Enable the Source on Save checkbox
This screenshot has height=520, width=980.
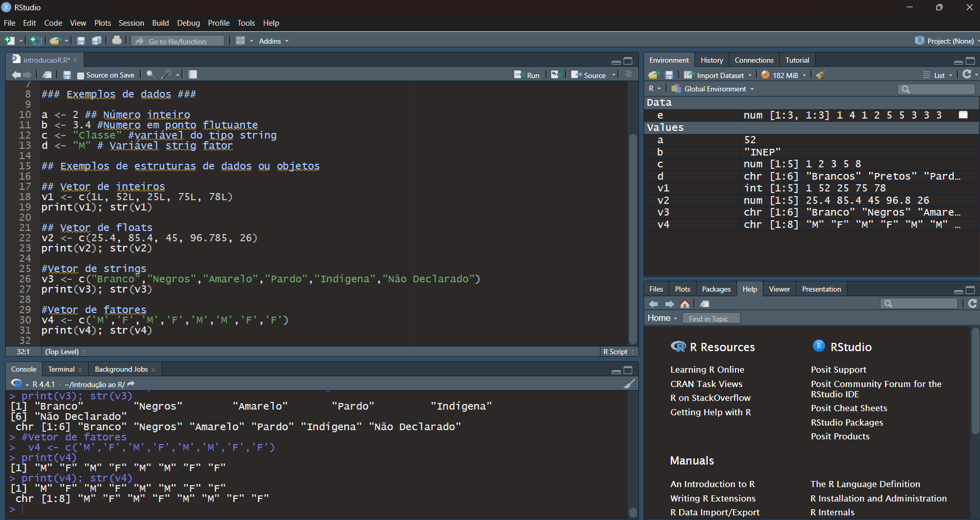coord(81,75)
